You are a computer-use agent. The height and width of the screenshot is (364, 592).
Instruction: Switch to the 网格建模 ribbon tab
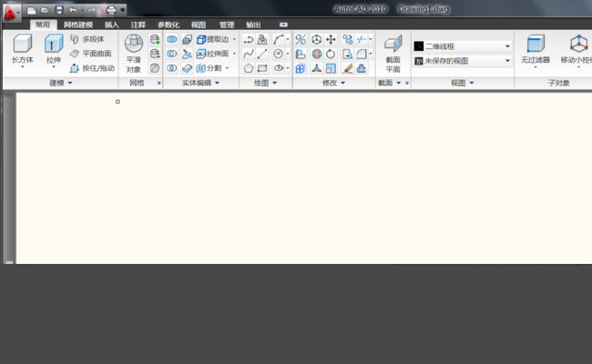click(x=78, y=25)
